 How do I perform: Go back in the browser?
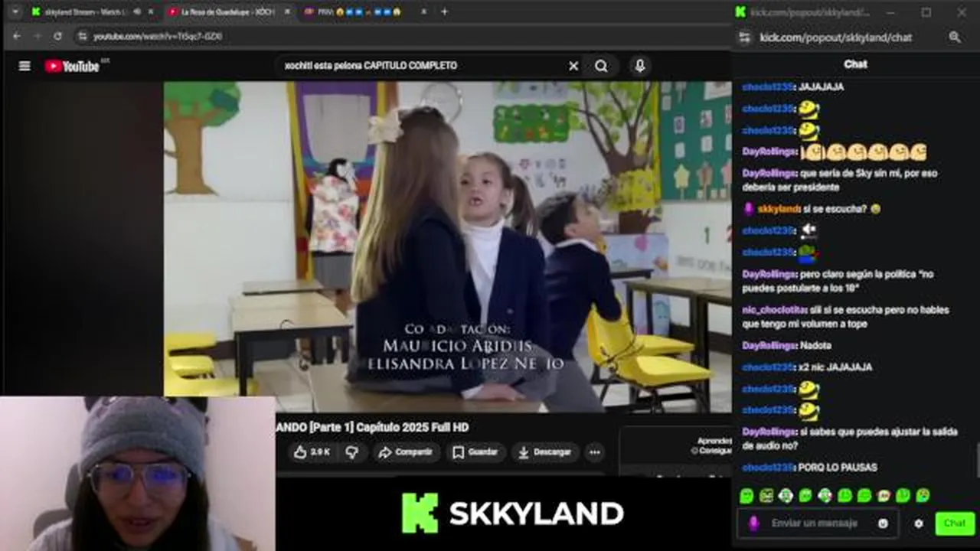pos(17,36)
